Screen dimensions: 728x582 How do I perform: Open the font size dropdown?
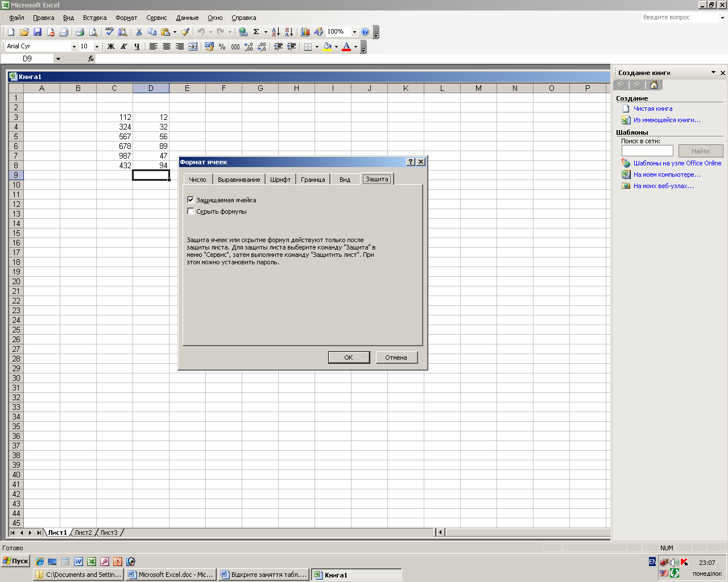[x=97, y=47]
